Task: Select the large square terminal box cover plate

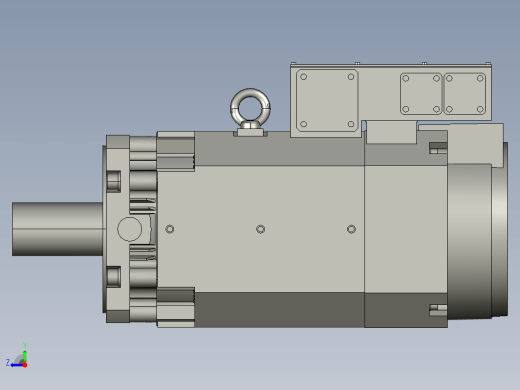Action: click(327, 100)
